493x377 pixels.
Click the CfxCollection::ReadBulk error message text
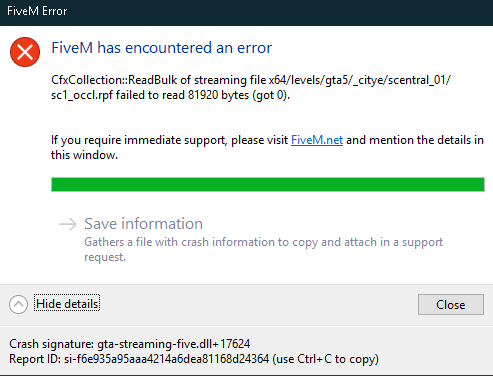pyautogui.click(x=251, y=87)
